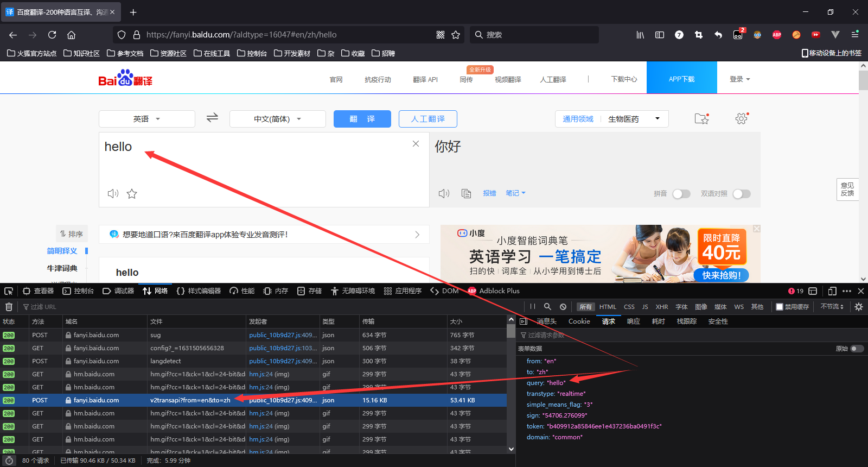Open the 不节流 throttling dropdown
Viewport: 868px width, 467px height.
[x=832, y=307]
